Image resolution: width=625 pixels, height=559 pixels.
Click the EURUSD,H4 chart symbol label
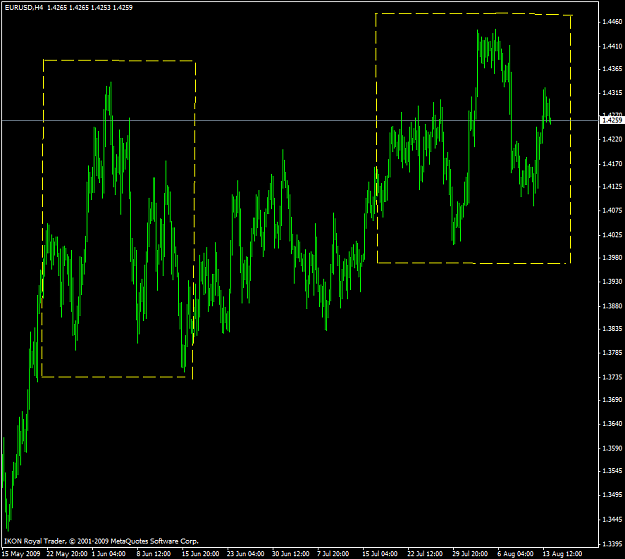(x=24, y=8)
